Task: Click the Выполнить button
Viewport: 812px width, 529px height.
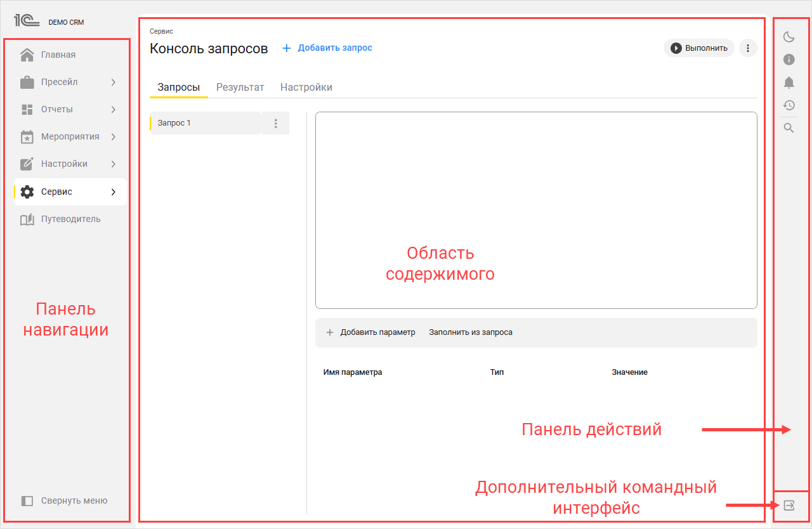Action: pyautogui.click(x=699, y=48)
